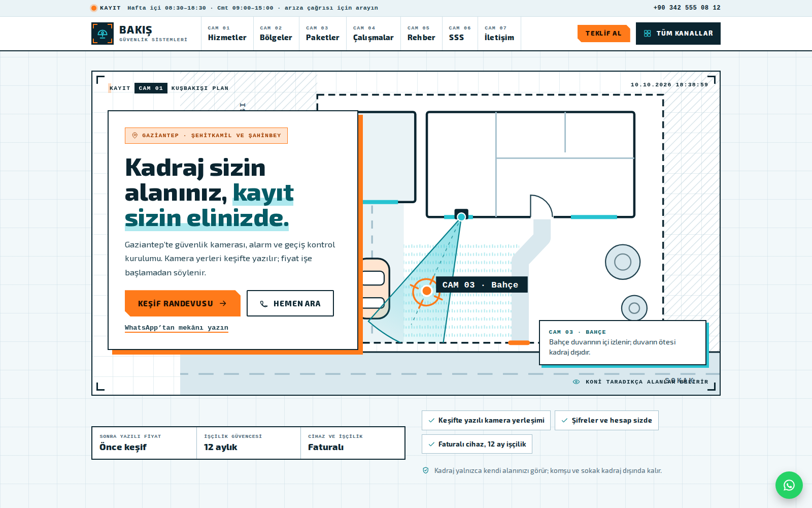The image size is (812, 508).
Task: Open Çalışmalar in the navigation
Action: [374, 34]
